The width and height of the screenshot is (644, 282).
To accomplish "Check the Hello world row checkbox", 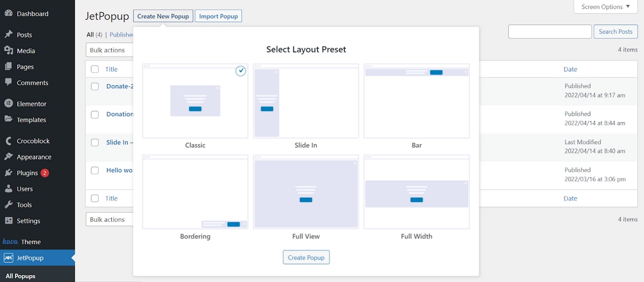I will (95, 170).
